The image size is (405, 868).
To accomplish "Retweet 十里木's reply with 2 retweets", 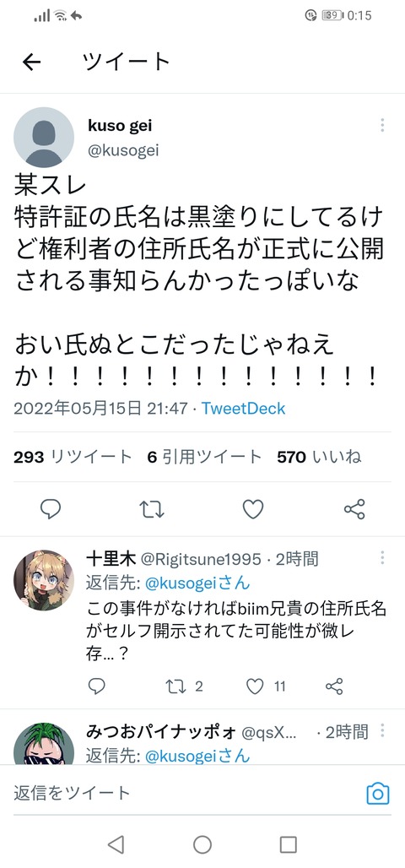I will pyautogui.click(x=184, y=686).
